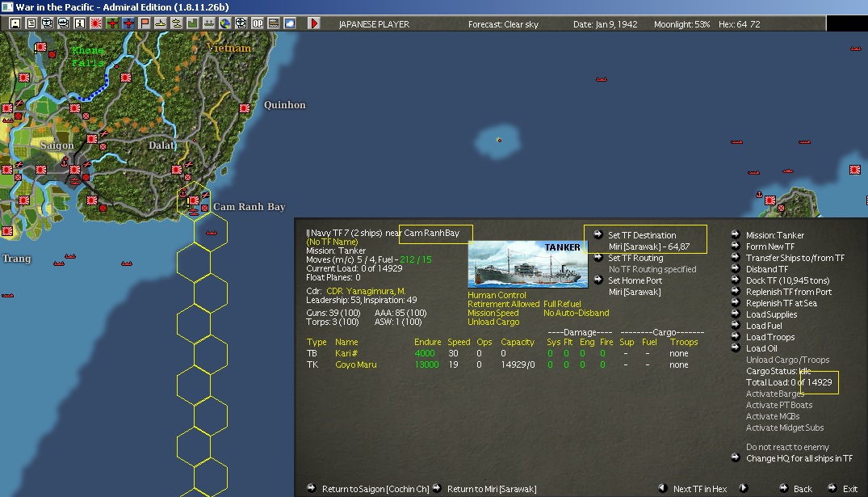Click Load Supplies
This screenshot has width=868, height=497.
click(771, 314)
